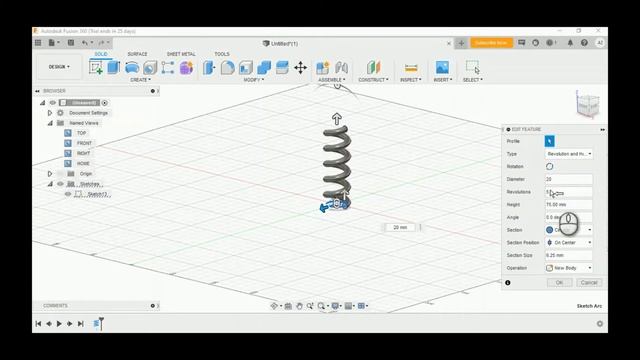Toggle visibility of the root component

click(53, 102)
